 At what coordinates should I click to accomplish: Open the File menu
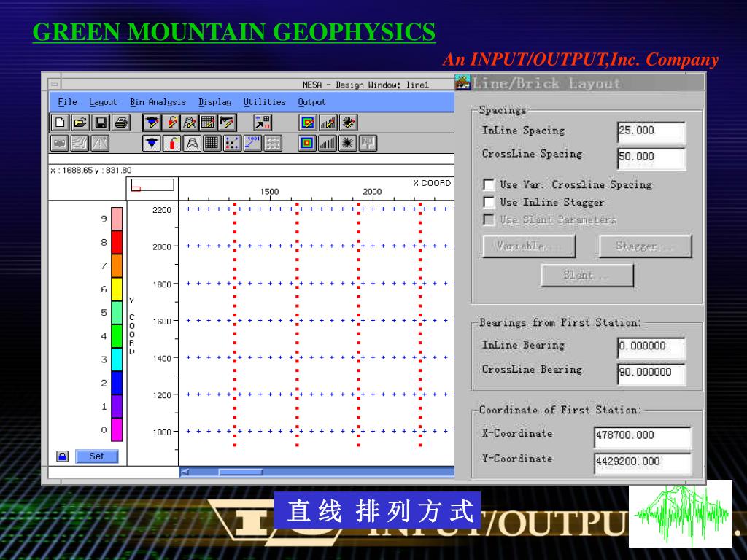click(67, 102)
